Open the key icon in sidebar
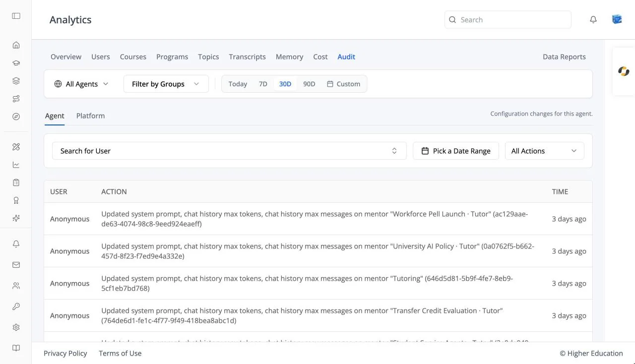Screen dimensions: 635x364 click(x=16, y=306)
